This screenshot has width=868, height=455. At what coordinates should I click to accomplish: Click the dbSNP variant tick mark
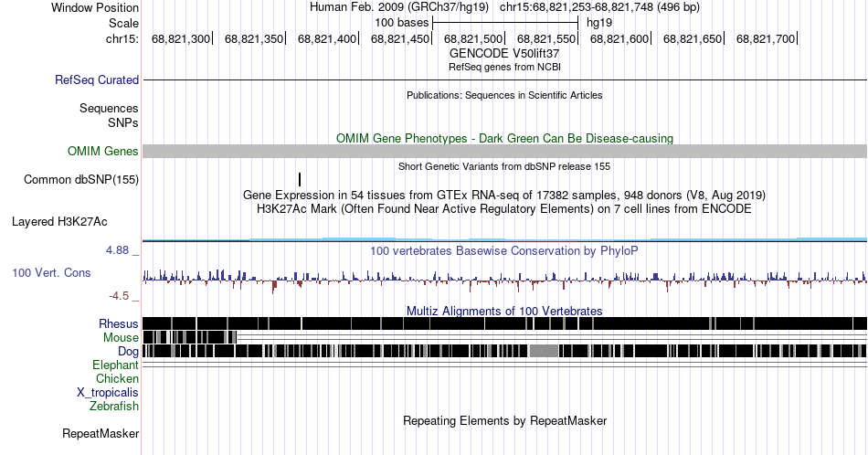[300, 179]
